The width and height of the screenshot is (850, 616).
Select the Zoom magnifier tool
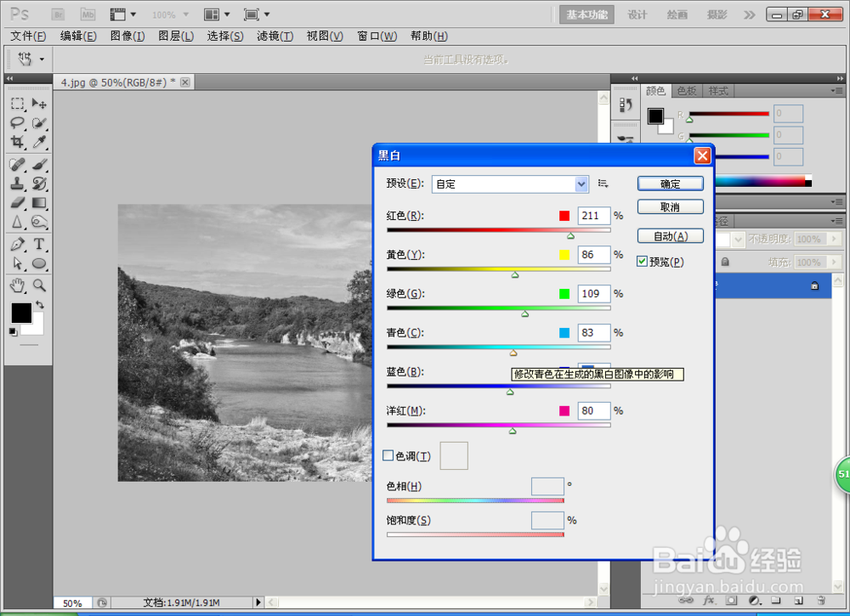39,285
